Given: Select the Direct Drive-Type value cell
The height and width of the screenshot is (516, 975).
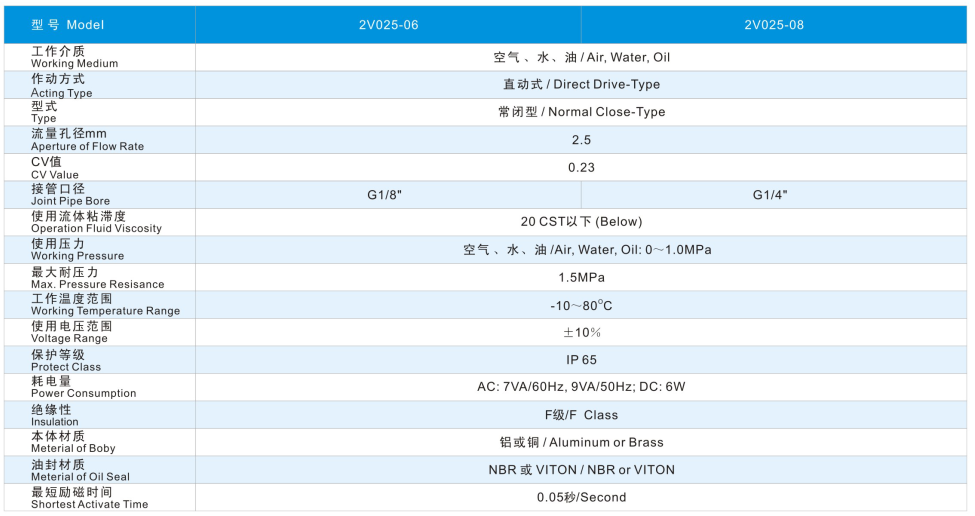Looking at the screenshot, I should (x=581, y=85).
